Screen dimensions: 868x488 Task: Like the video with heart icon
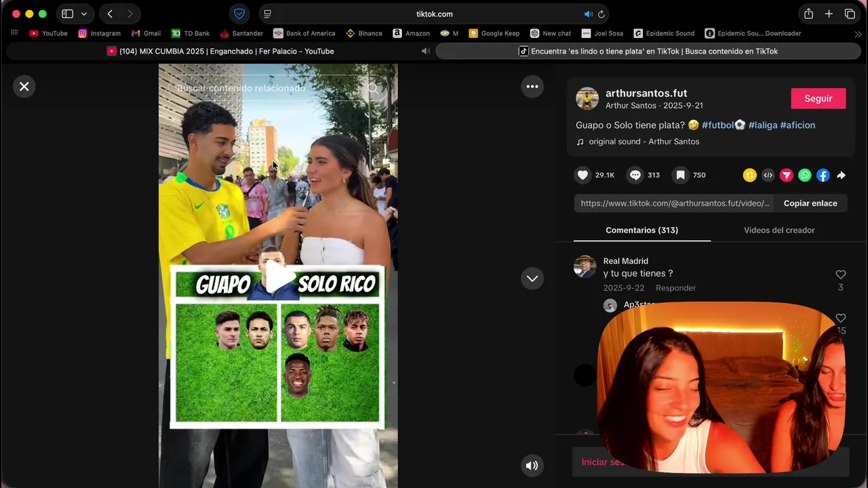583,175
